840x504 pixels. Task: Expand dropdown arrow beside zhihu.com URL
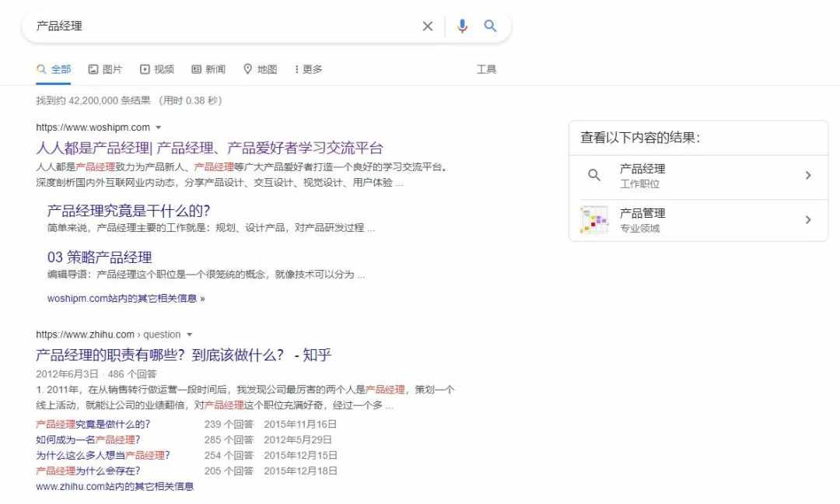(x=189, y=334)
